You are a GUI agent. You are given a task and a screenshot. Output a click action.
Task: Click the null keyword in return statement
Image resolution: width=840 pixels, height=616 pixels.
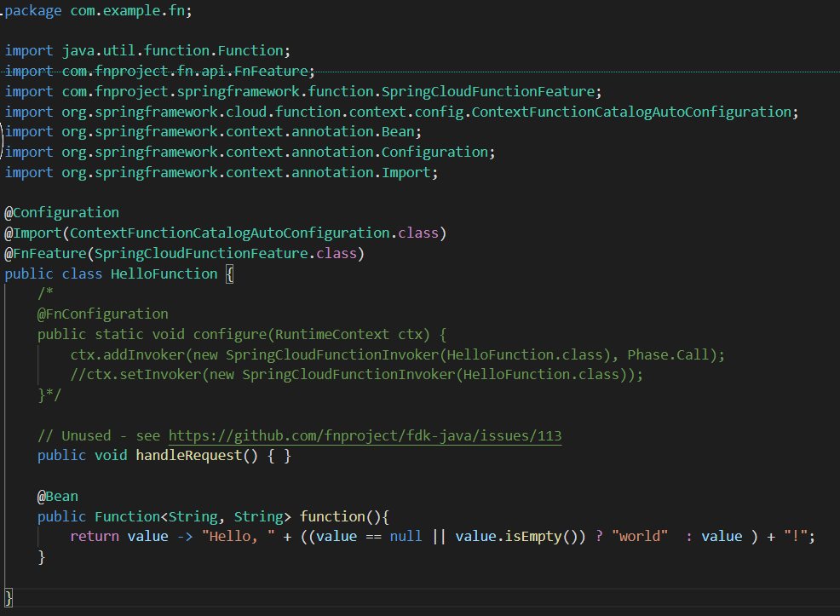[406, 537]
